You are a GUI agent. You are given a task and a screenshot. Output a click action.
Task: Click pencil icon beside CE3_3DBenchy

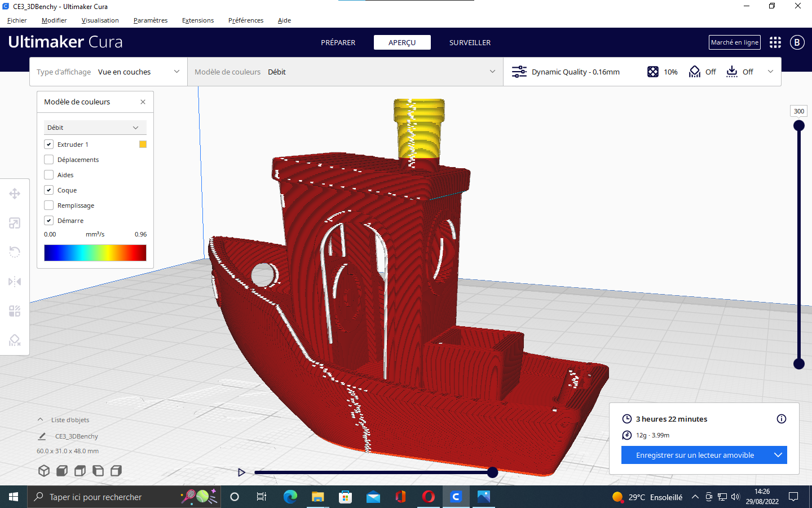pyautogui.click(x=42, y=436)
